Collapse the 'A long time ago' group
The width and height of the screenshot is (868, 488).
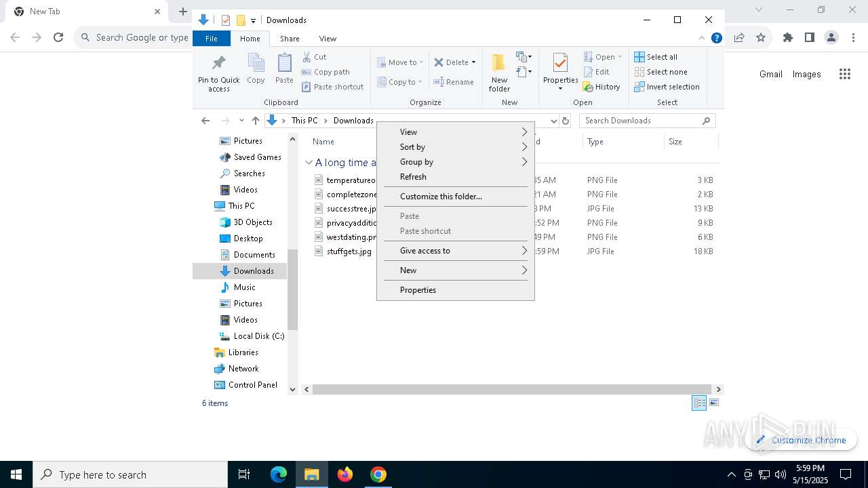click(x=309, y=163)
